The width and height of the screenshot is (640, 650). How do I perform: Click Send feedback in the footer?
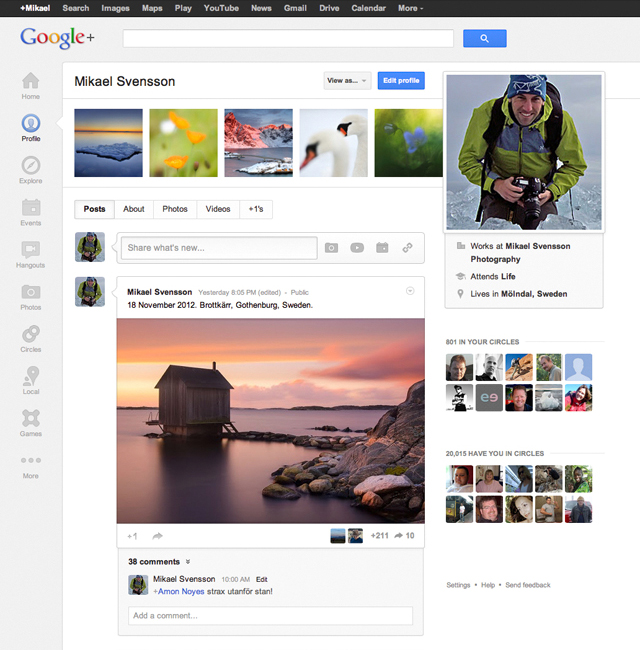tap(528, 585)
